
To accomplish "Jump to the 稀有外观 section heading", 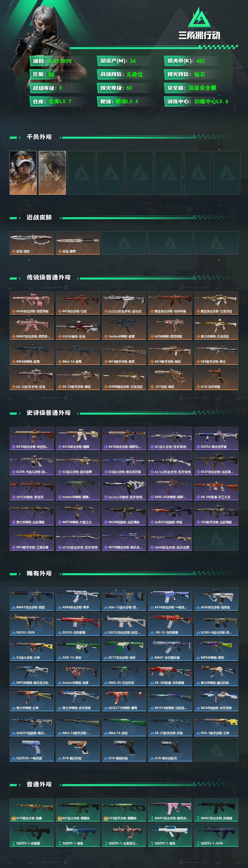I will [x=39, y=573].
